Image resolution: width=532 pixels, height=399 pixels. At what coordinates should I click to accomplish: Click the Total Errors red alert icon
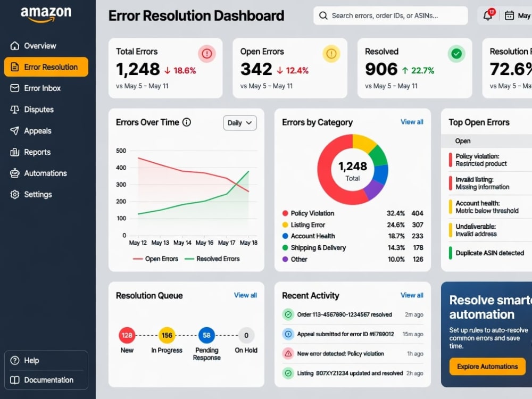pos(206,54)
